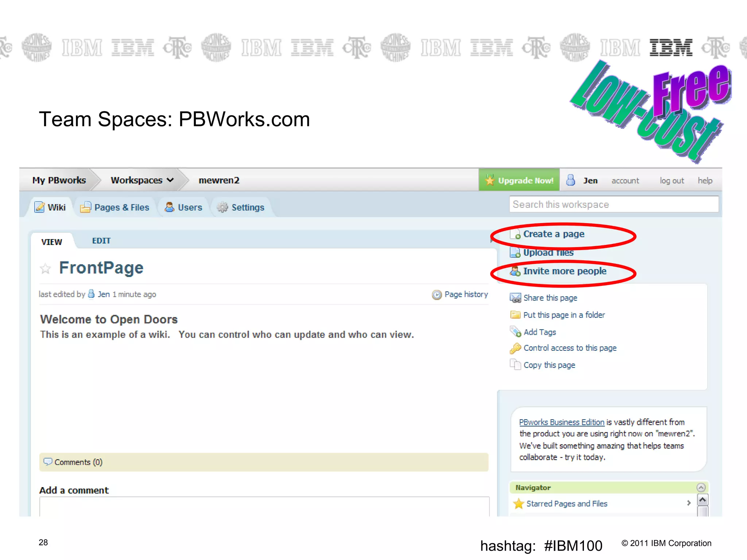Image resolution: width=747 pixels, height=560 pixels.
Task: Click the log out link
Action: pyautogui.click(x=672, y=180)
